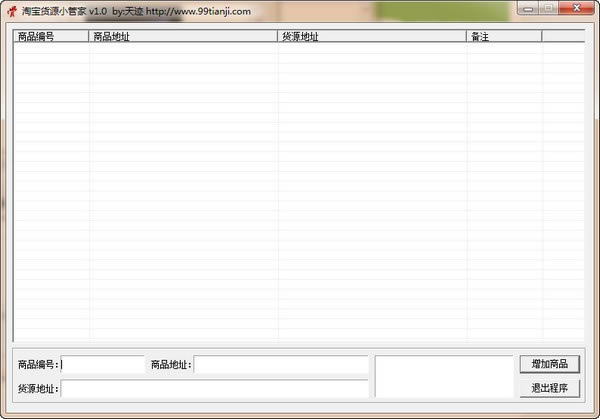600x419 pixels.
Task: Click the 商品地址 column header
Action: click(183, 36)
